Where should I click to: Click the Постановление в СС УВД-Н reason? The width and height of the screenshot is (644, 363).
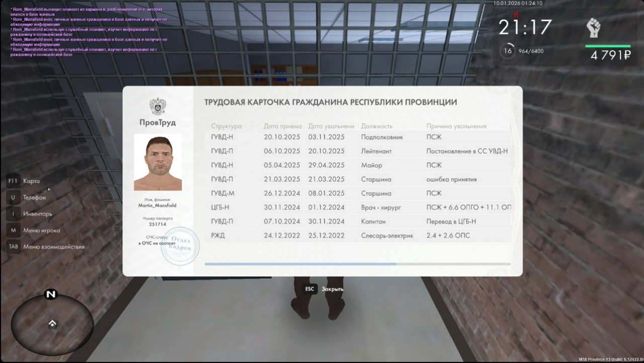467,151
